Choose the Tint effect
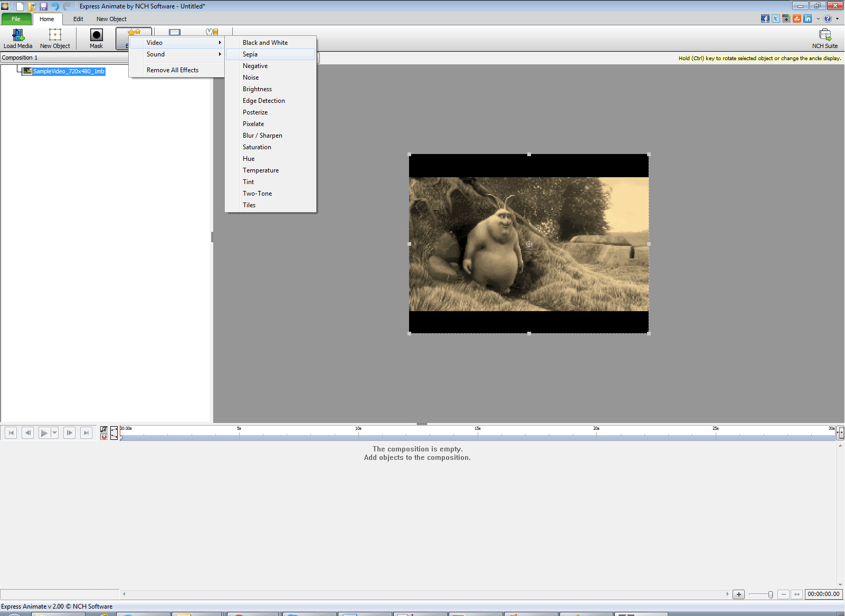This screenshot has height=616, width=845. point(271,182)
